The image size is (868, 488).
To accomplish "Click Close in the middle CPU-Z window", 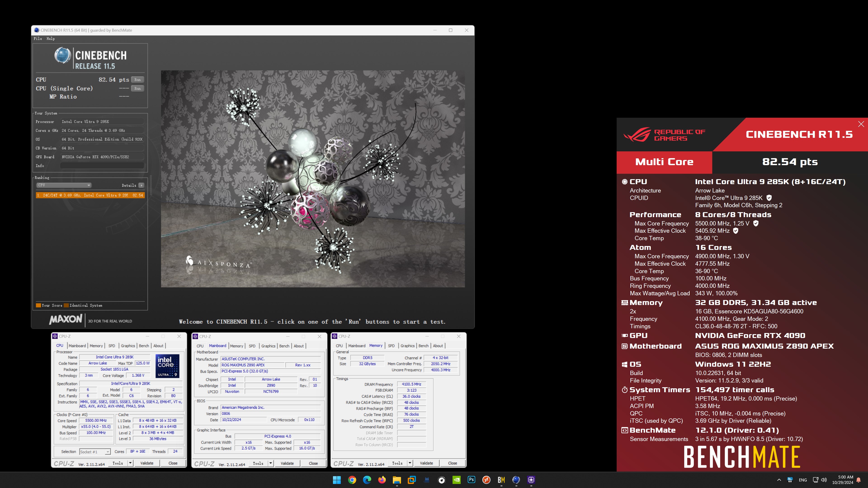I will 313,463.
